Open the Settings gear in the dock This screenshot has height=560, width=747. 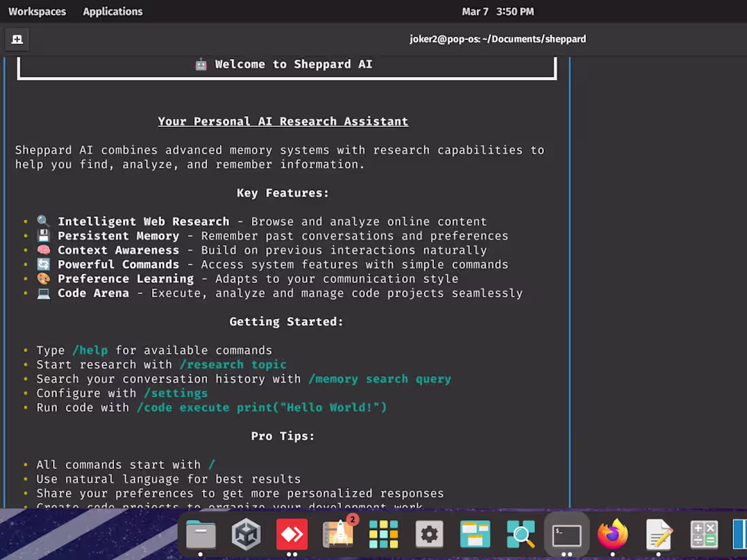click(429, 534)
